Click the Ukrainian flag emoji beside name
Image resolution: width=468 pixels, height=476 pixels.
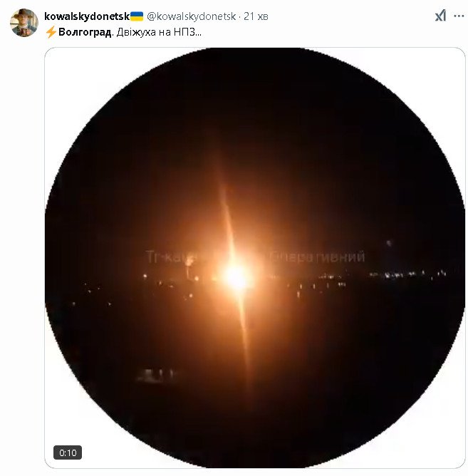tap(136, 16)
